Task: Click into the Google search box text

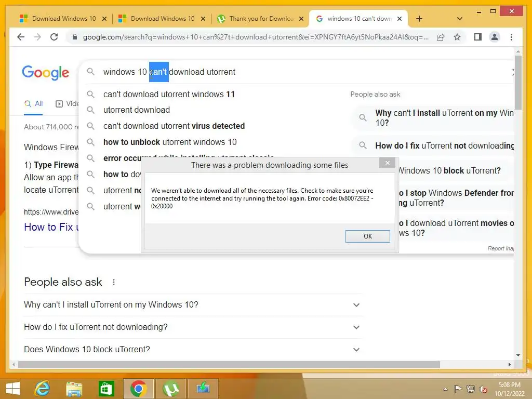Action: click(169, 72)
